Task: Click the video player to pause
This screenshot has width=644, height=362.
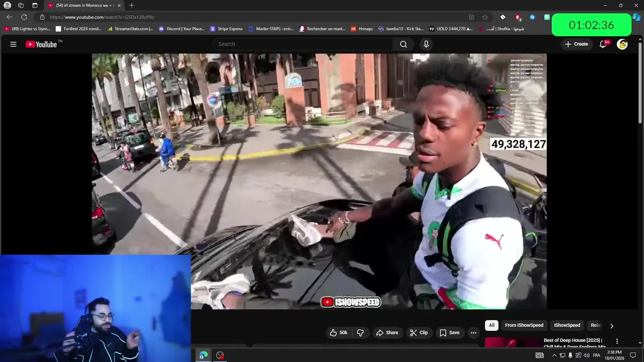Action: [x=319, y=181]
